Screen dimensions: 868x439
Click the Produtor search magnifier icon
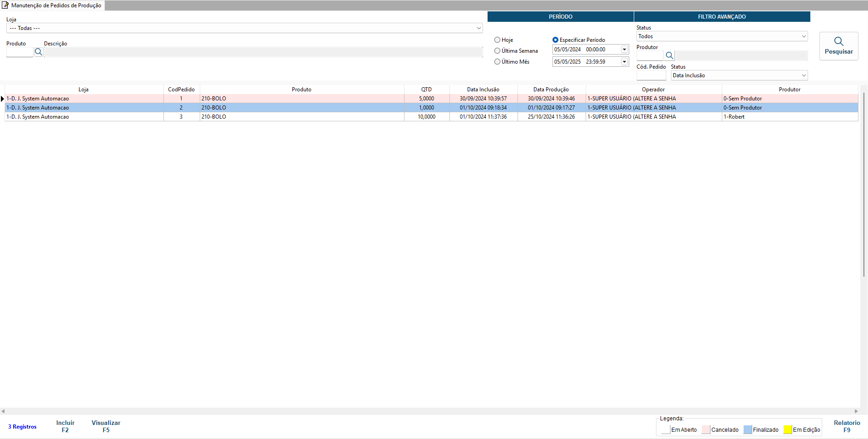pos(669,56)
